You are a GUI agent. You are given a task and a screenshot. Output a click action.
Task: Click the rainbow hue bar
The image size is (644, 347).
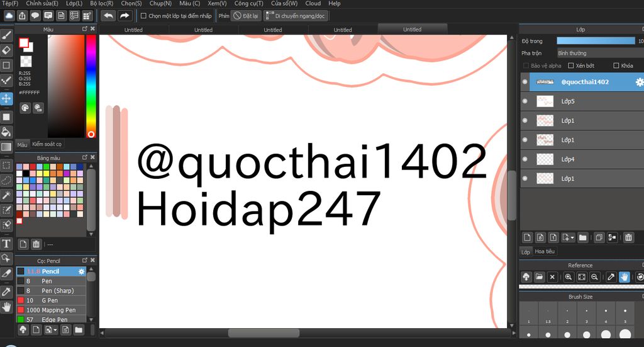(x=91, y=86)
